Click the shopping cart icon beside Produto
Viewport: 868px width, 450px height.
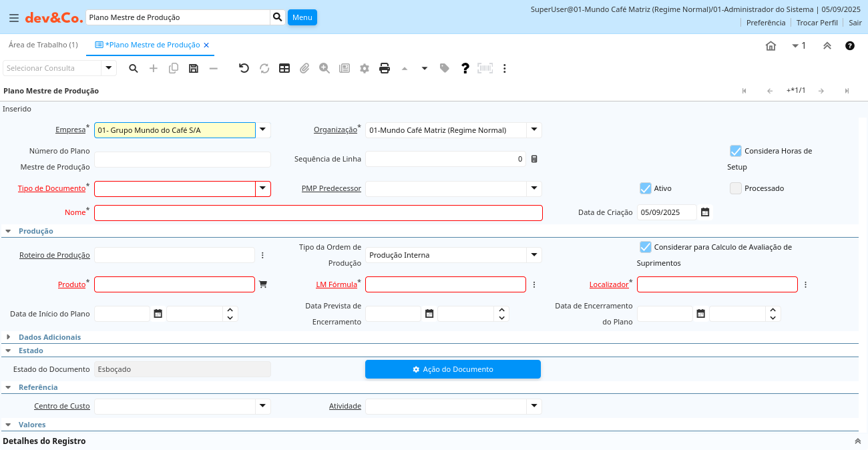[263, 284]
